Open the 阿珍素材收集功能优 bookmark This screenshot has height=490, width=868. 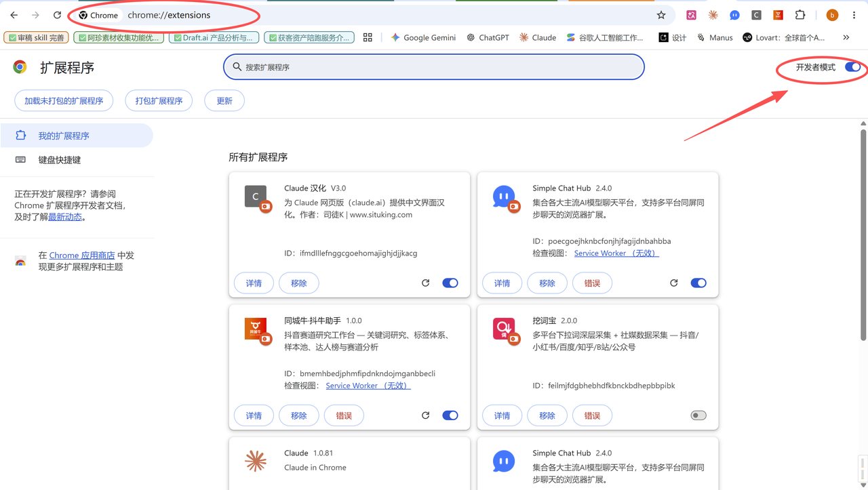click(x=119, y=37)
